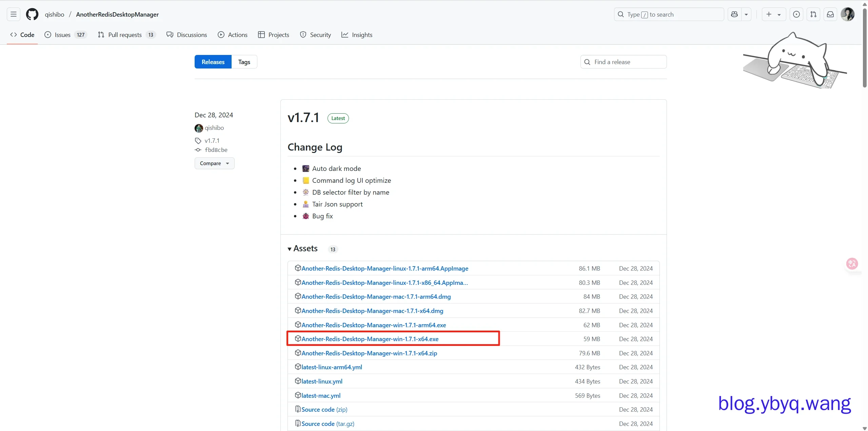Open the notifications inbox icon
Image resolution: width=868 pixels, height=431 pixels.
tap(830, 14)
